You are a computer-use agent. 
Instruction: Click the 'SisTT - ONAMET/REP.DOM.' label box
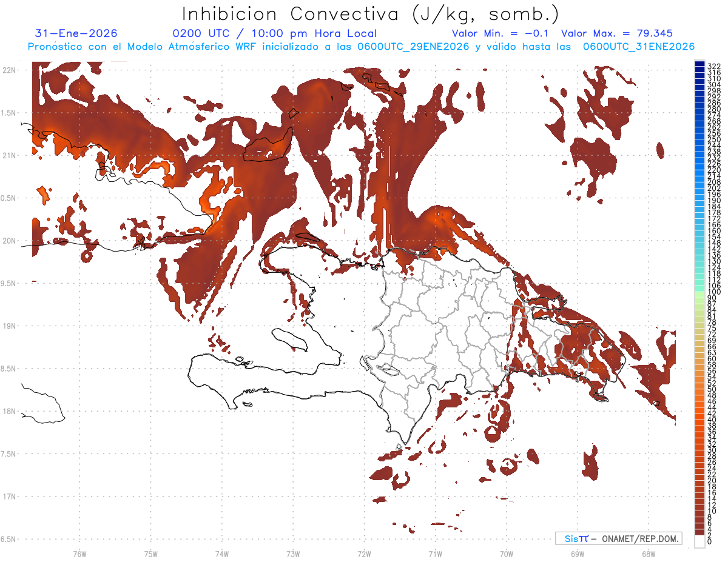coord(618,538)
